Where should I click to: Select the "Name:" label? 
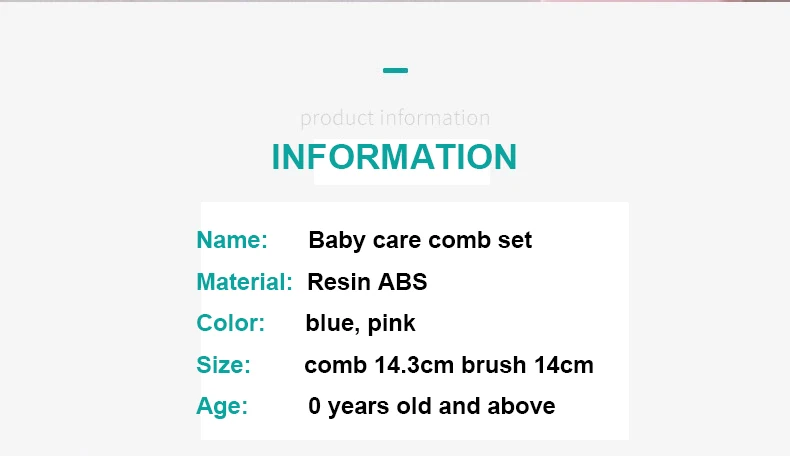[x=232, y=240]
